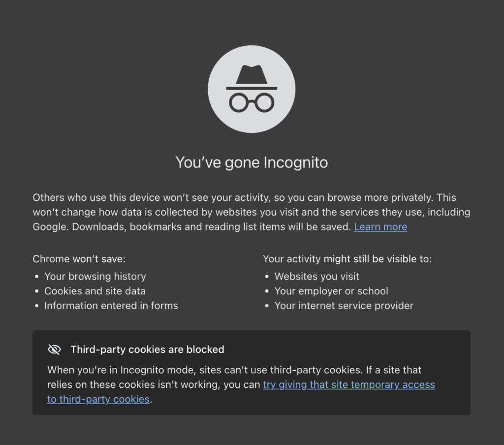
Task: Click the eye-slash icon in the cookies banner
Action: [54, 350]
